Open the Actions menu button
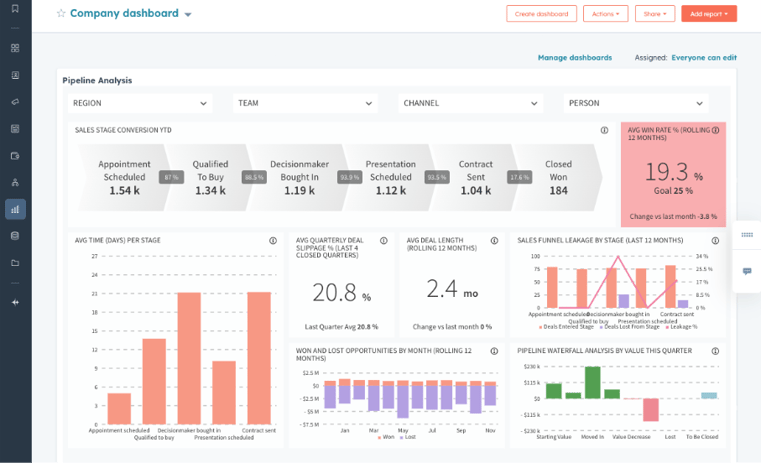 606,14
